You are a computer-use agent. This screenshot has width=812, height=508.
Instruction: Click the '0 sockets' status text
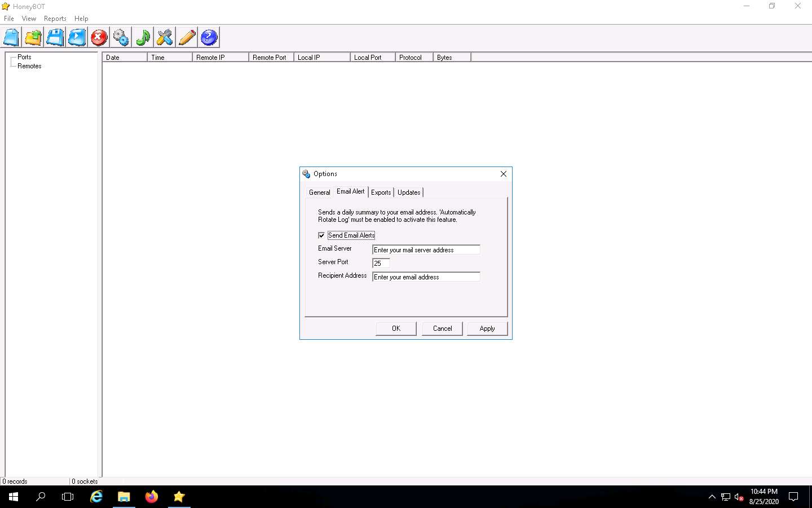(85, 481)
